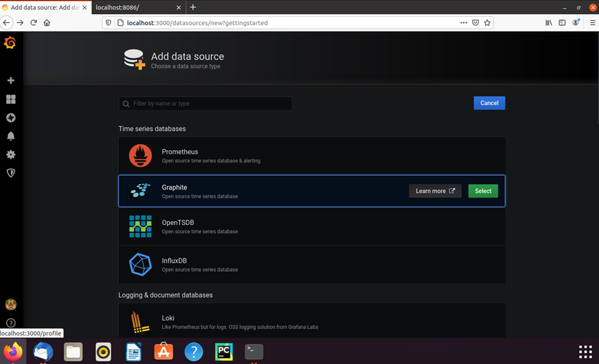
Task: Open the Dashboards grid icon in sidebar
Action: tap(11, 99)
